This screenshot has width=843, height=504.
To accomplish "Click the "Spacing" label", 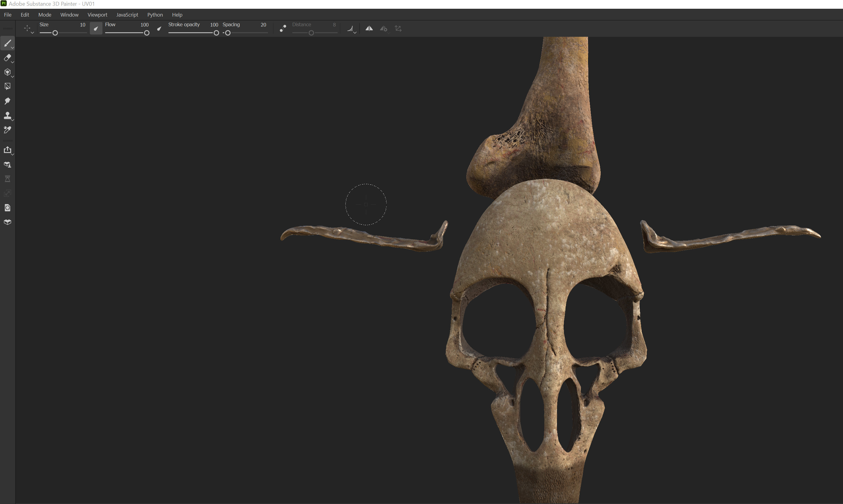I will tap(231, 24).
